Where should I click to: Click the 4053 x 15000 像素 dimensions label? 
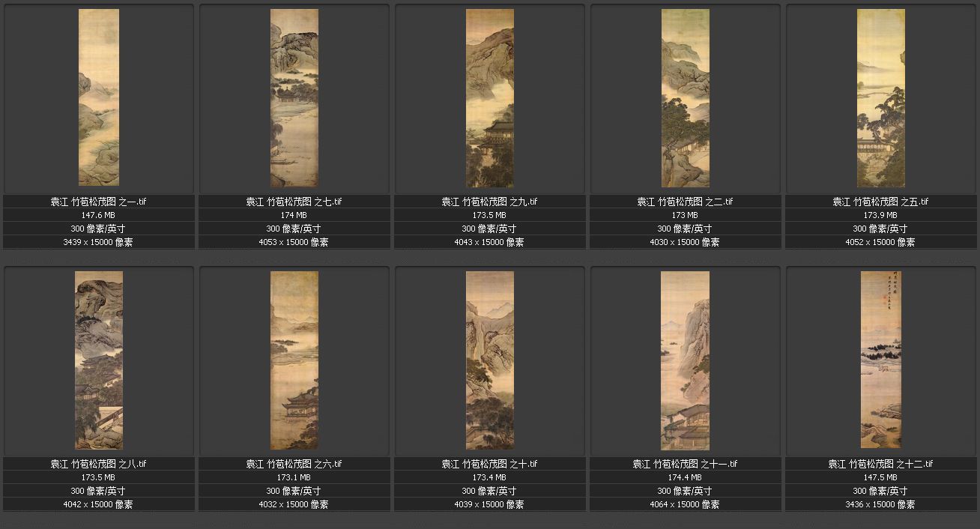[x=294, y=242]
